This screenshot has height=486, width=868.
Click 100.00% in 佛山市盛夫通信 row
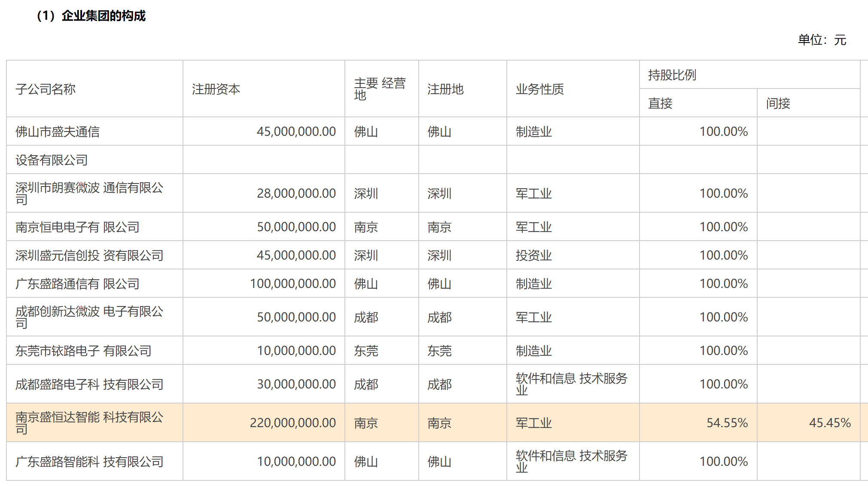[x=724, y=131]
